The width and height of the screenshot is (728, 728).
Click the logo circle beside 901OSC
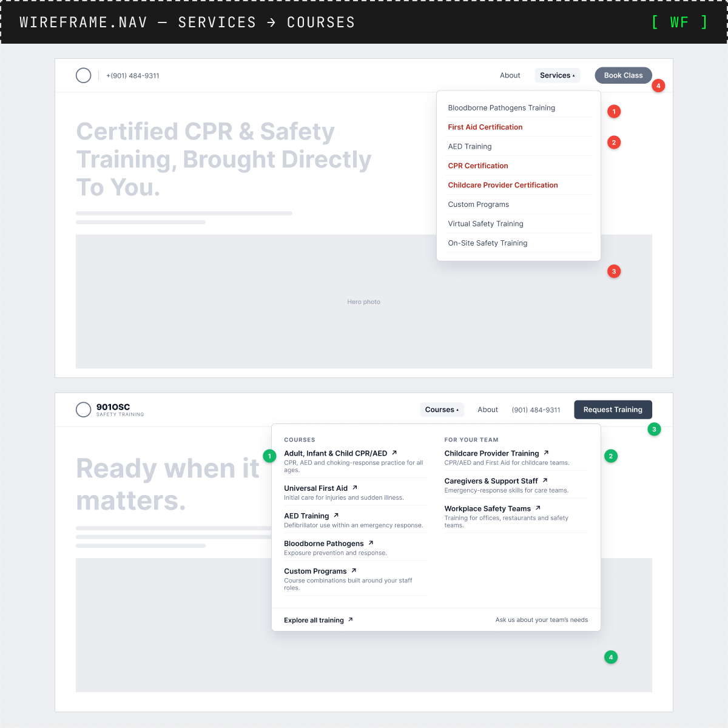[x=84, y=410]
